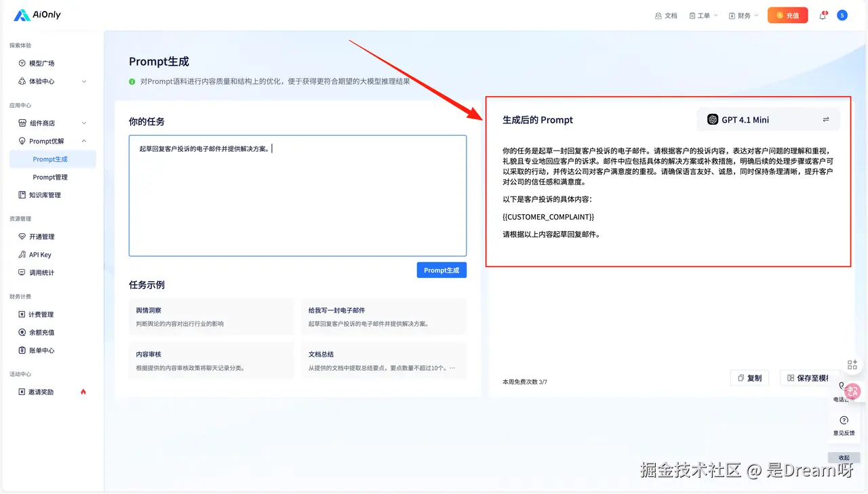The width and height of the screenshot is (868, 494).
Task: Expand the 组件商店 chevron
Action: (84, 123)
